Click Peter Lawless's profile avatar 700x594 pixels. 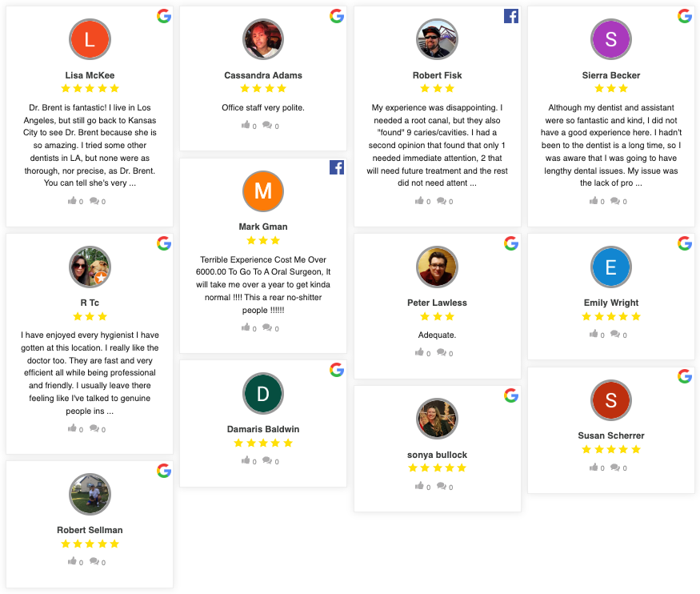[x=437, y=267]
